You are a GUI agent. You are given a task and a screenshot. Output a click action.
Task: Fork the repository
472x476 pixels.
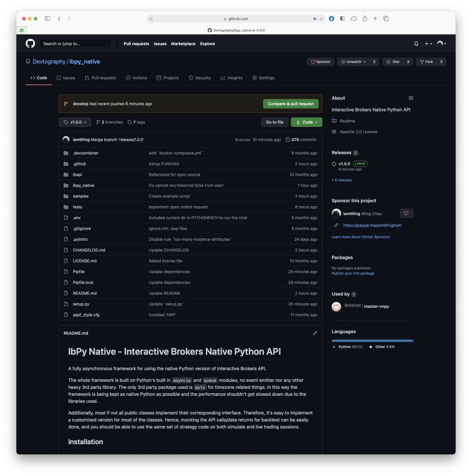pos(426,62)
